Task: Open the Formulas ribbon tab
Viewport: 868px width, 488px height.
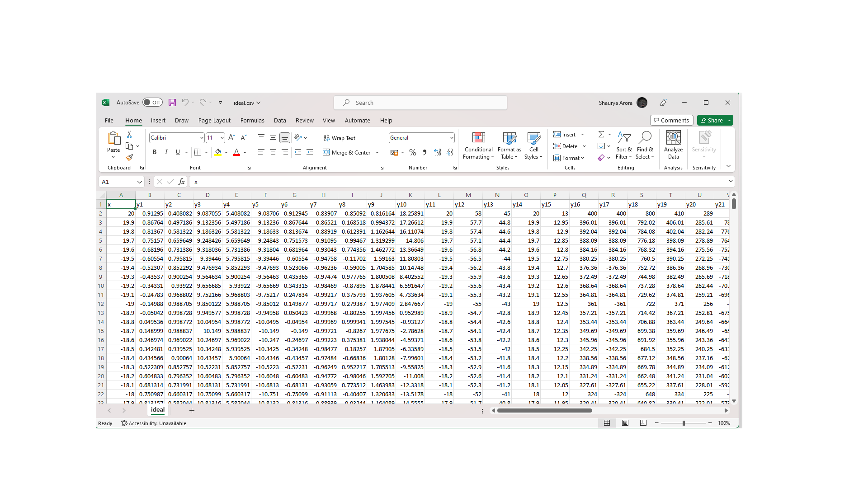Action: click(x=252, y=121)
